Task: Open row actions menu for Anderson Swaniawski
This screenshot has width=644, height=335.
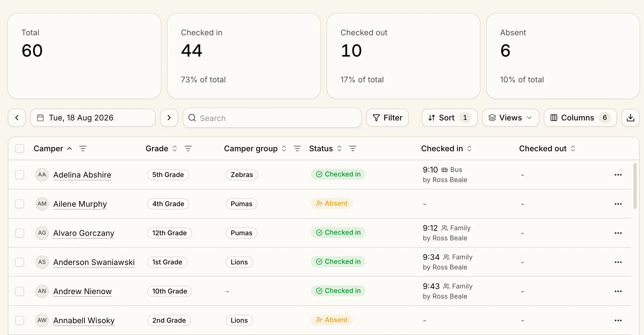Action: pos(618,262)
